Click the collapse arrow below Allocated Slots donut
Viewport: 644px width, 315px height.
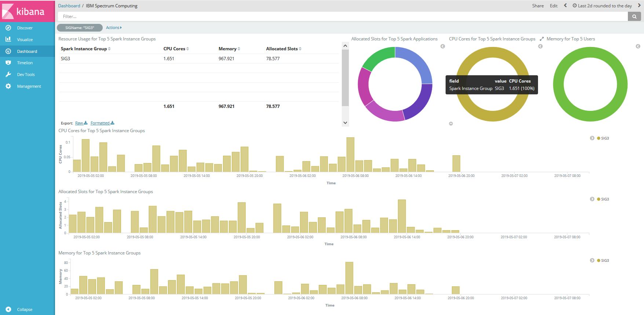click(451, 124)
